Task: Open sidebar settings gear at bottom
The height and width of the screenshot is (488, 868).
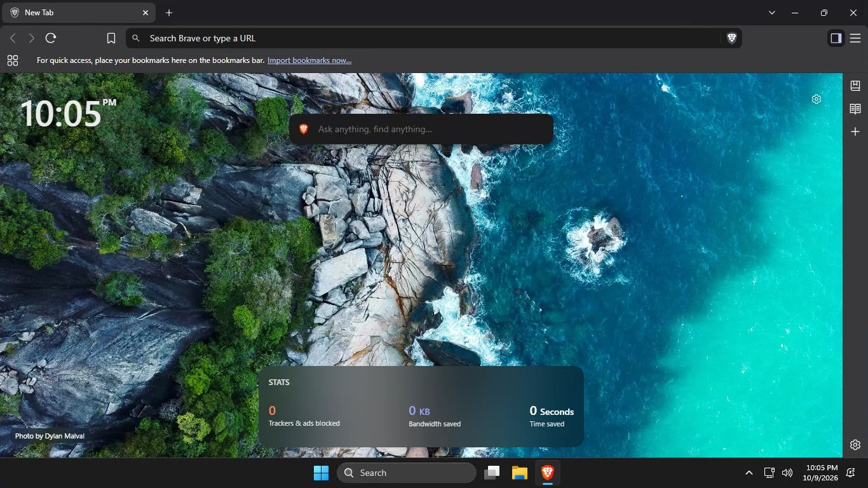Action: coord(855,445)
